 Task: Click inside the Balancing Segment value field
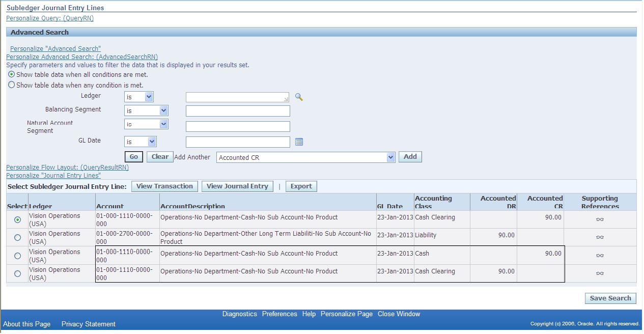click(x=237, y=110)
